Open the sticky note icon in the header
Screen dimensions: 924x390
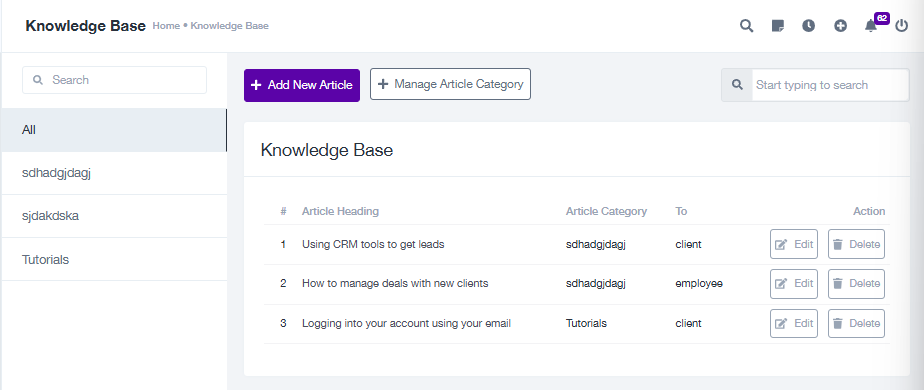point(778,26)
